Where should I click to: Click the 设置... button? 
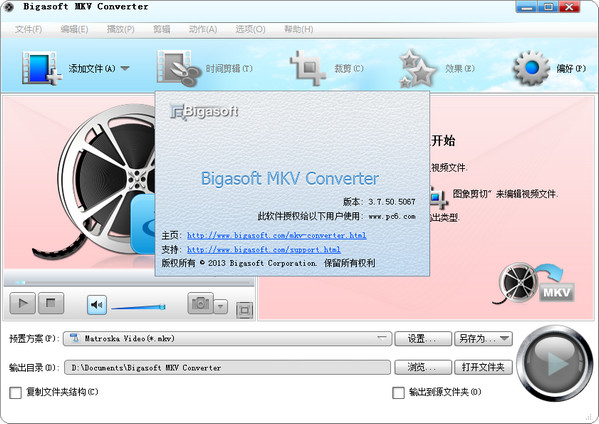point(423,338)
